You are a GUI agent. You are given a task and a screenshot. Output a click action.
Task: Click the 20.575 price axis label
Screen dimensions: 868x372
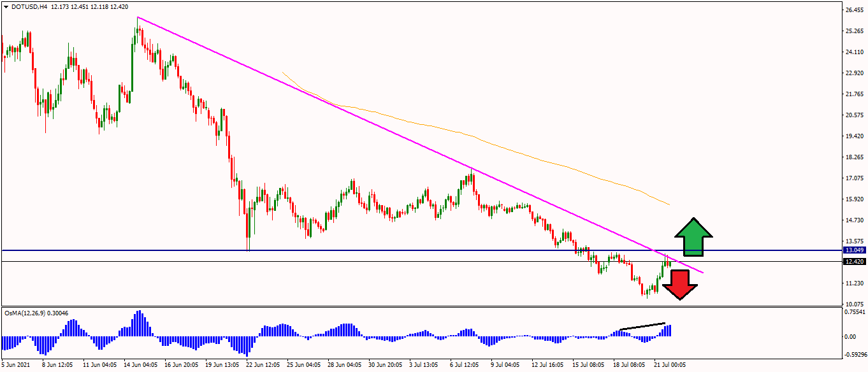click(x=855, y=115)
